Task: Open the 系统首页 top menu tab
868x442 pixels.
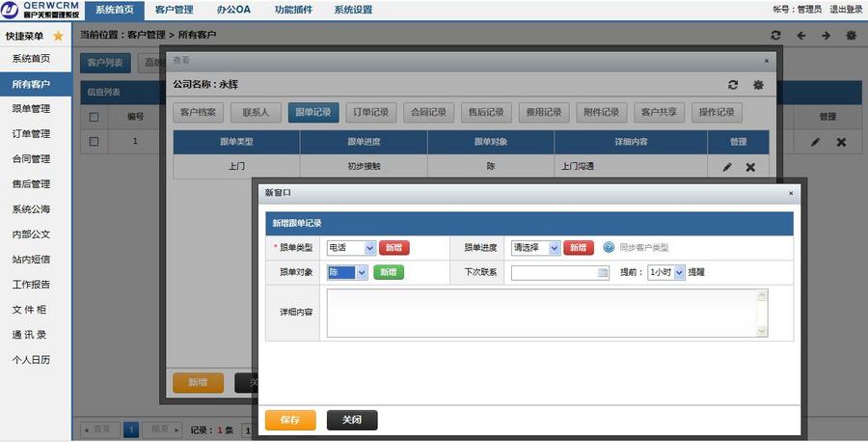Action: [x=115, y=10]
